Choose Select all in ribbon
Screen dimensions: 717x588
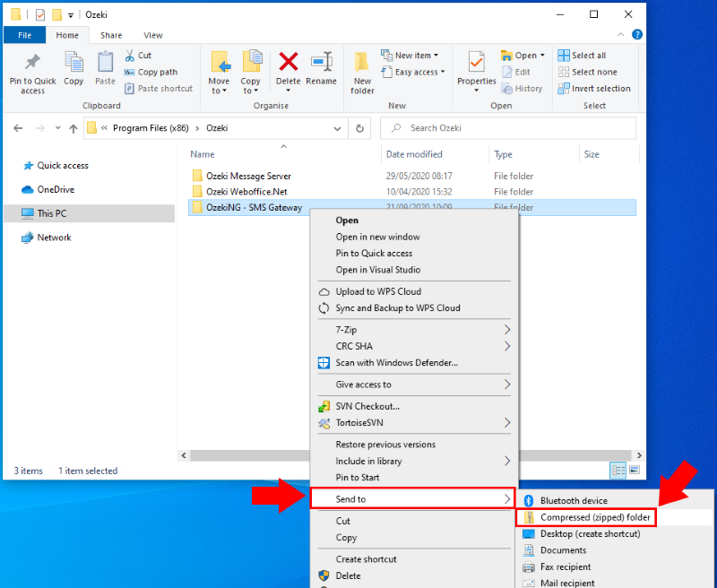tap(588, 56)
